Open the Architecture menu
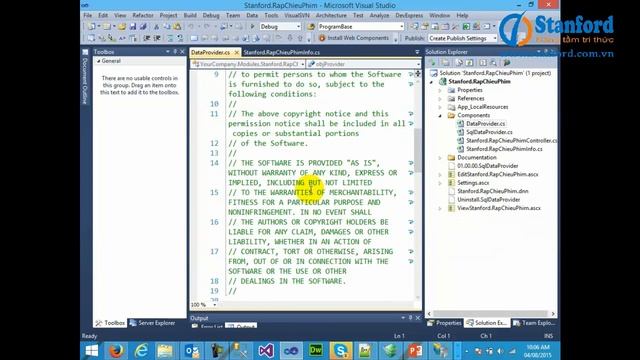 point(331,15)
